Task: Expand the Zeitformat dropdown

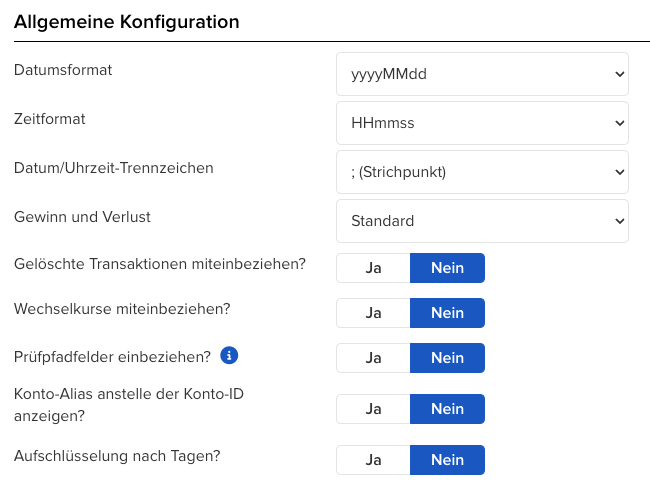Action: click(x=482, y=123)
